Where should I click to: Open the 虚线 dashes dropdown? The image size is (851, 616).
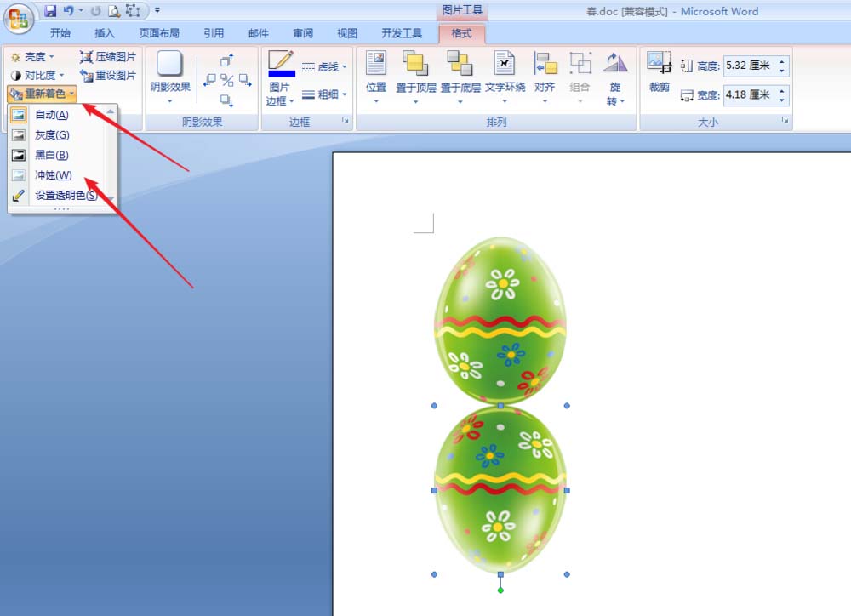point(324,66)
